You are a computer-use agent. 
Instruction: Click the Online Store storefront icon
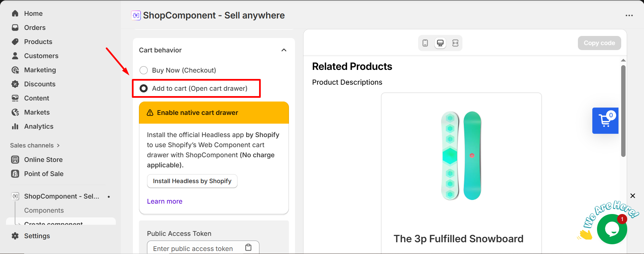15,160
